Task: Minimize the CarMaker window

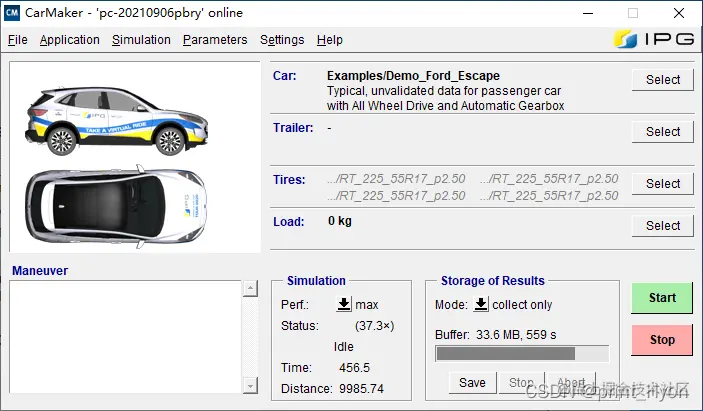Action: 588,13
